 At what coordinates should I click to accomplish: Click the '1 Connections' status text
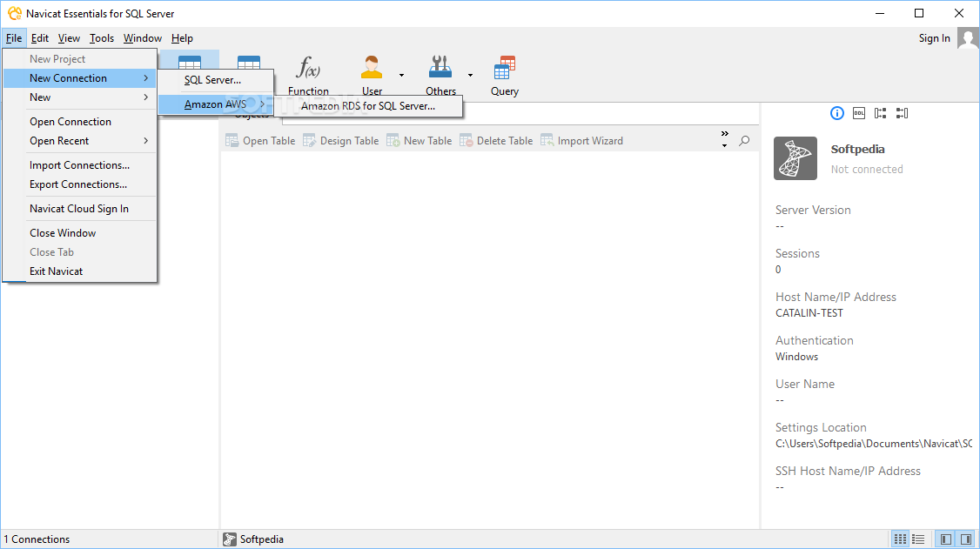37,539
